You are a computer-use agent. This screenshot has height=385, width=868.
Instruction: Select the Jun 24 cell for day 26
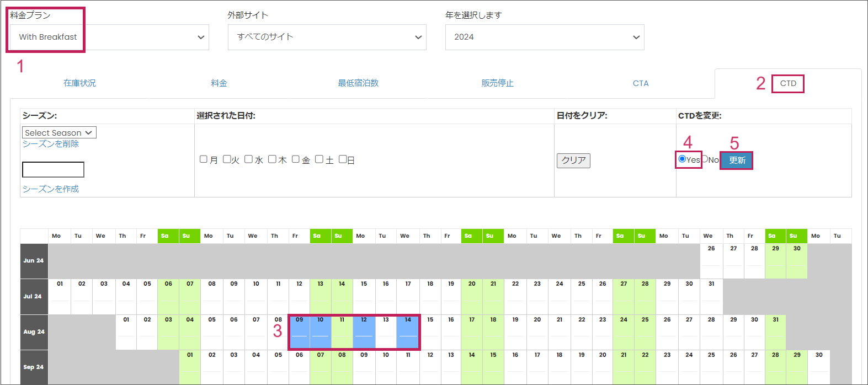click(711, 261)
